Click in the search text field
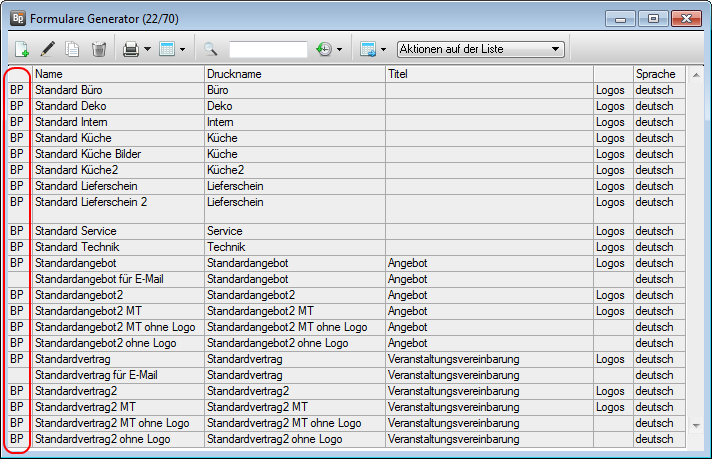This screenshot has height=459, width=712. 267,49
